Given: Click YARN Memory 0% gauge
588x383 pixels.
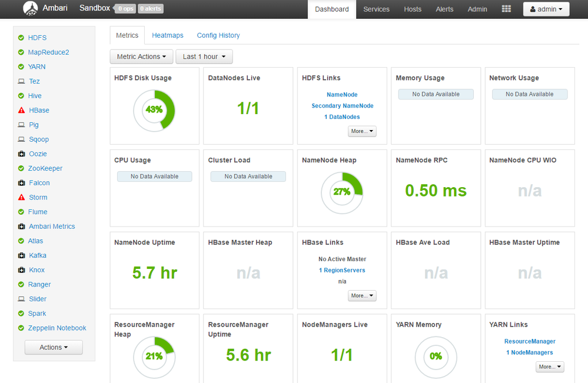Looking at the screenshot, I should click(x=436, y=357).
